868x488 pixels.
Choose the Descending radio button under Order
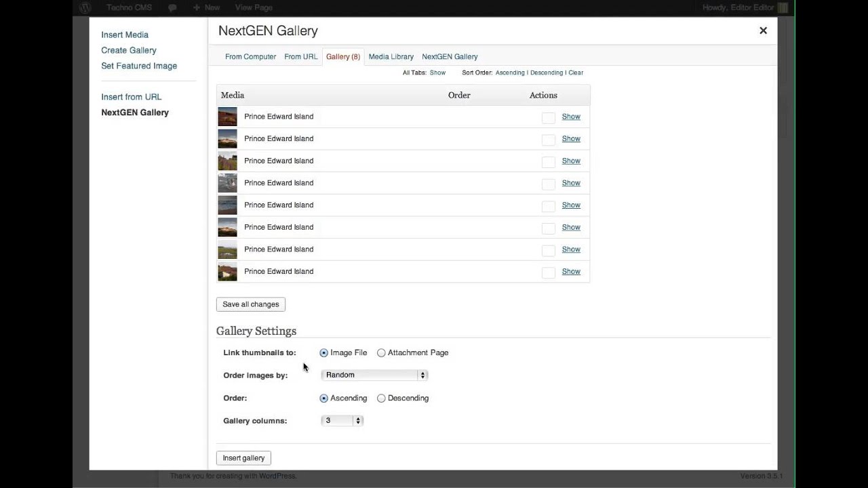pyautogui.click(x=381, y=399)
